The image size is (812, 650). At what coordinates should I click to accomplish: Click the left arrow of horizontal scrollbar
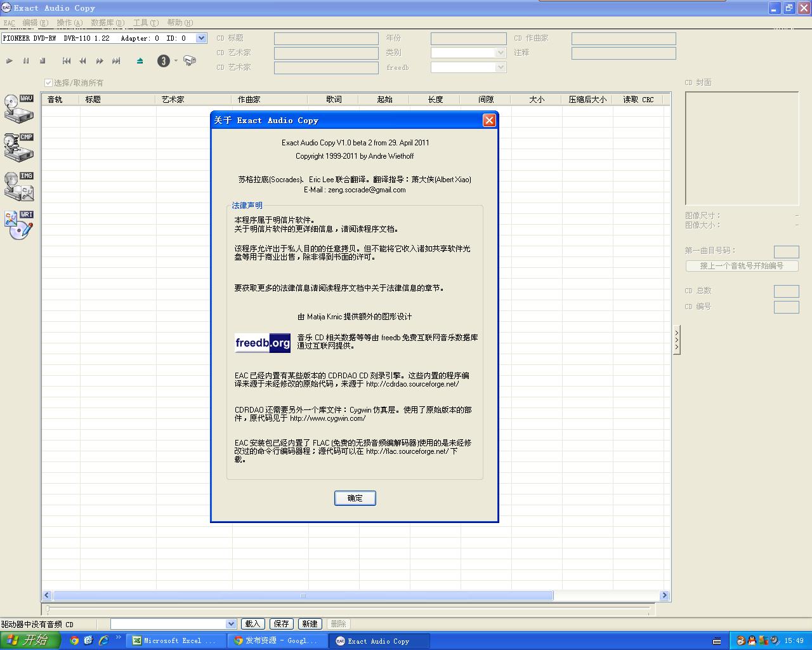click(x=47, y=595)
